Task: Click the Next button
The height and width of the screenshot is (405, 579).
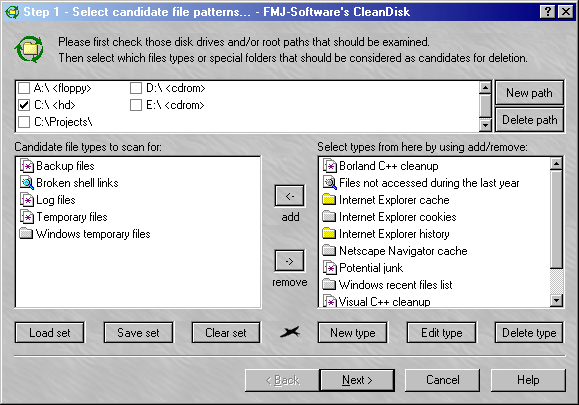Action: tap(357, 380)
